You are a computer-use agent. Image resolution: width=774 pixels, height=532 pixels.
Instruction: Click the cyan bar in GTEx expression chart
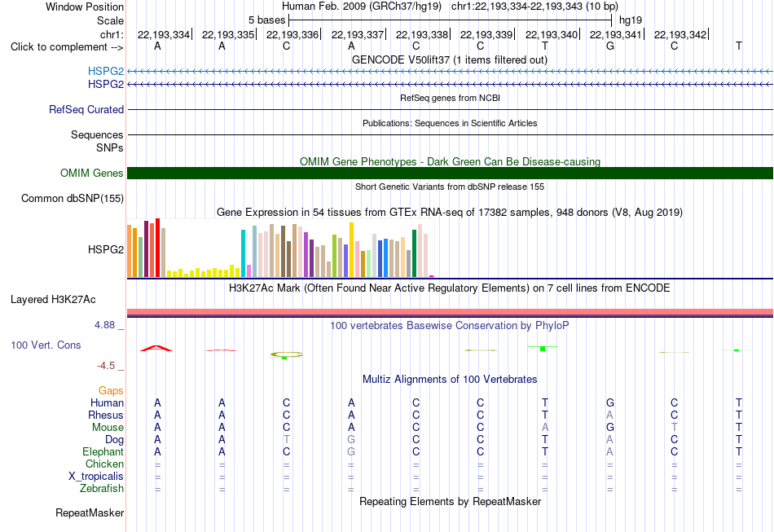pos(243,253)
